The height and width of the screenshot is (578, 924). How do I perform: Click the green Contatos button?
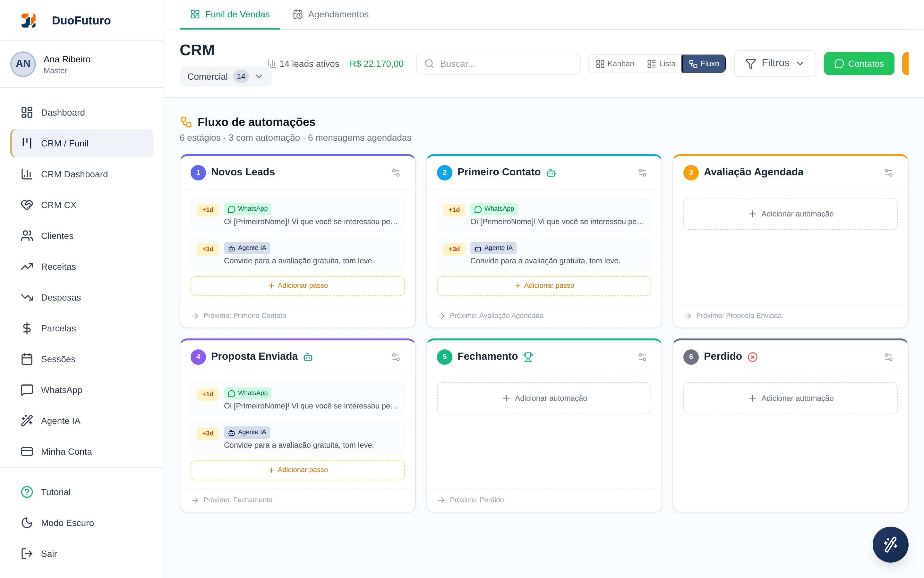859,64
